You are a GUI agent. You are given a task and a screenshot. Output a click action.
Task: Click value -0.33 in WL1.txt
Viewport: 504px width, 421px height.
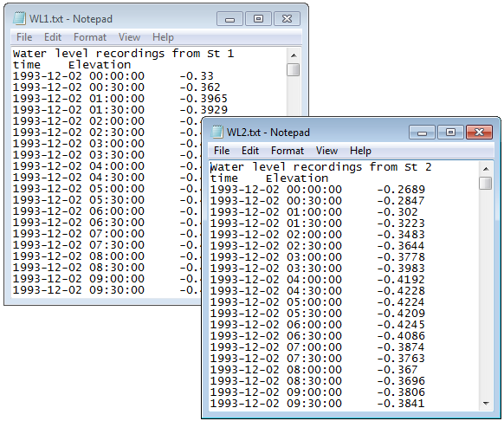click(197, 76)
